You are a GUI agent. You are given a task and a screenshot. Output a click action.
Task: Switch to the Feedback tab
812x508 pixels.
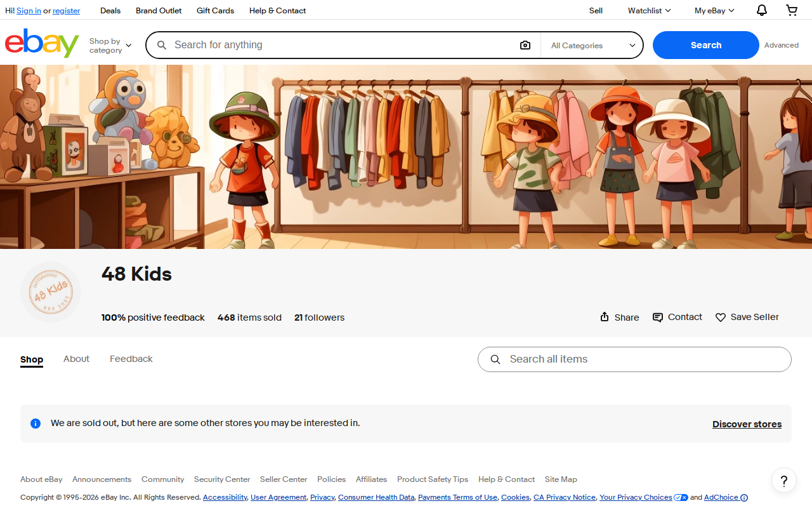131,359
